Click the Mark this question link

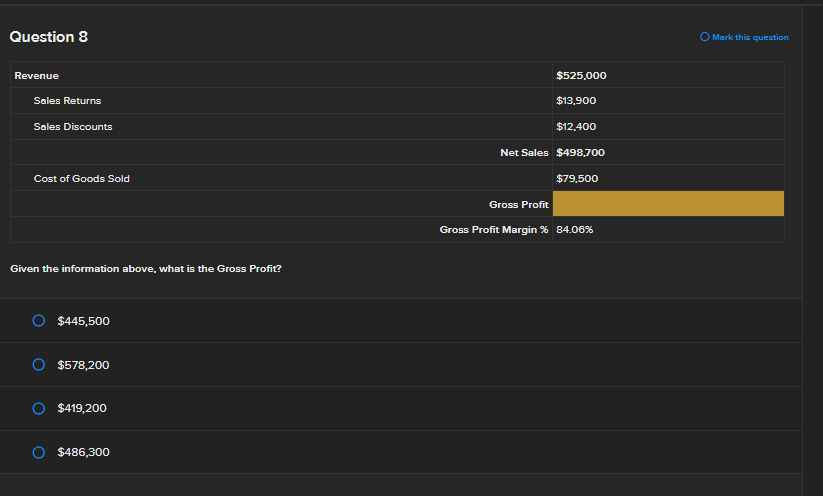[x=750, y=38]
